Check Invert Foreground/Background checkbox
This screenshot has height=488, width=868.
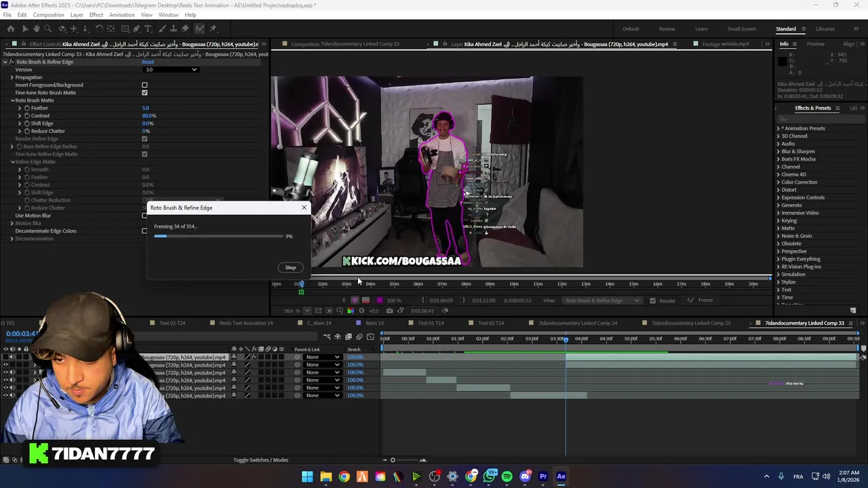point(144,85)
